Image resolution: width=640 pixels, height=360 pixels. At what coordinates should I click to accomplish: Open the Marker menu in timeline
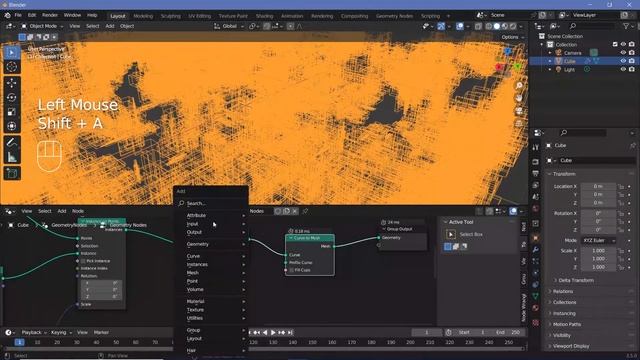pyautogui.click(x=101, y=333)
